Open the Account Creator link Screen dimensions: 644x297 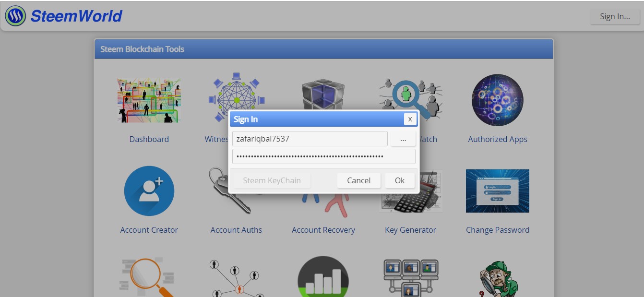tap(149, 230)
